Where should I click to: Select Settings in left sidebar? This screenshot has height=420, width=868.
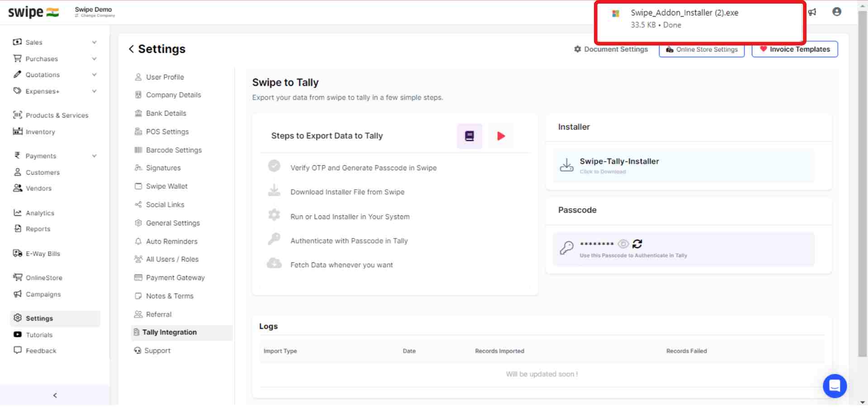tap(55, 318)
